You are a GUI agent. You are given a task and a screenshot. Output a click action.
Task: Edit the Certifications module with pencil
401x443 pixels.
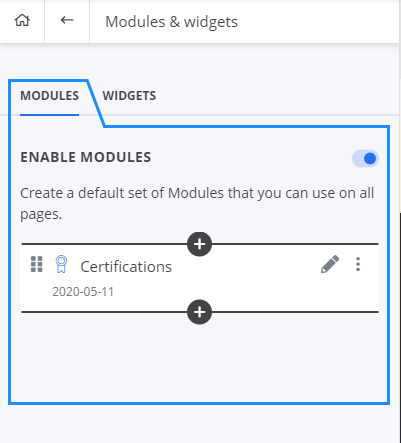[330, 264]
